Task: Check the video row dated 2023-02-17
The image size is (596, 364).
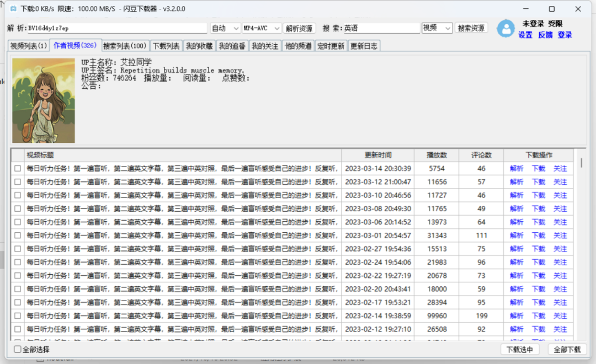Action: [x=17, y=302]
